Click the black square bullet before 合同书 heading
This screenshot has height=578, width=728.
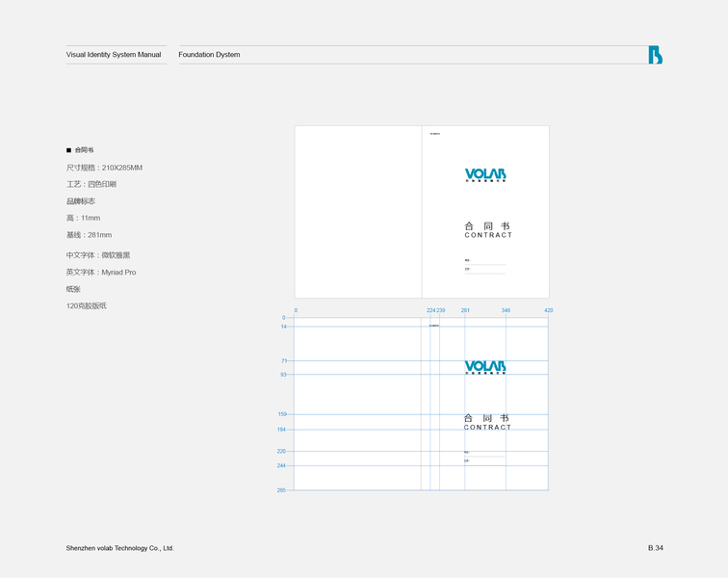[x=68, y=150]
